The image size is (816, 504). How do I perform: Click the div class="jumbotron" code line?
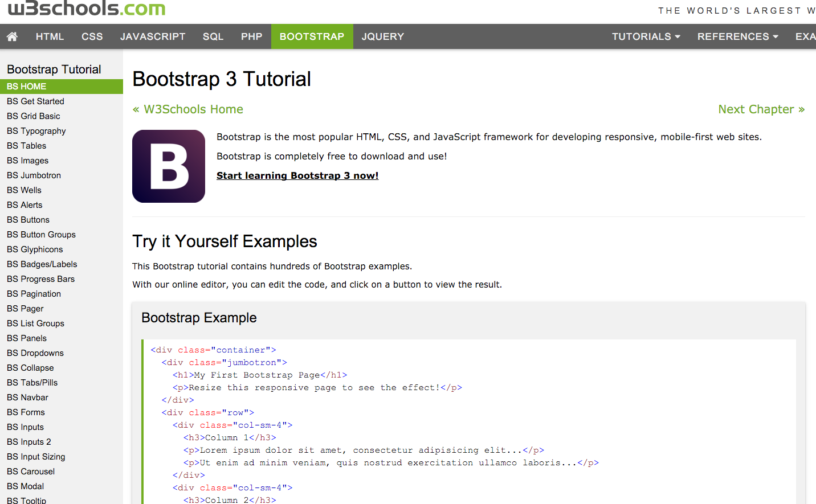click(x=224, y=363)
